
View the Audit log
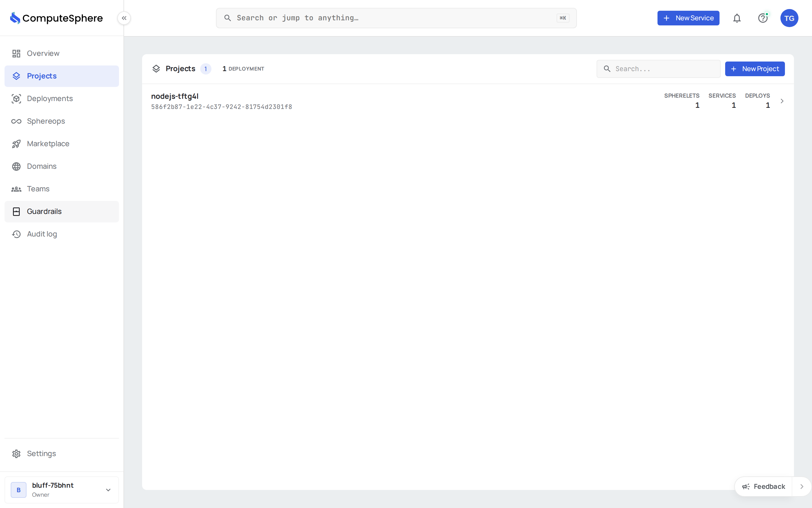point(62,234)
